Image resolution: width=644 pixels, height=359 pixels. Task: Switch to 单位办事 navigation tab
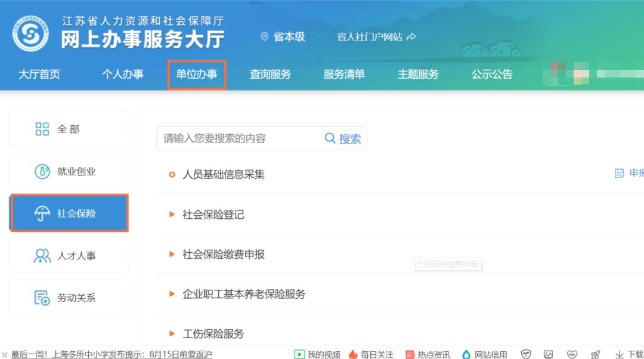pyautogui.click(x=196, y=75)
